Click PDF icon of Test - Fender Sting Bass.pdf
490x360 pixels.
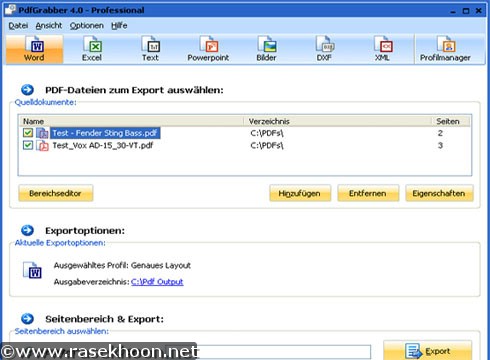42,133
